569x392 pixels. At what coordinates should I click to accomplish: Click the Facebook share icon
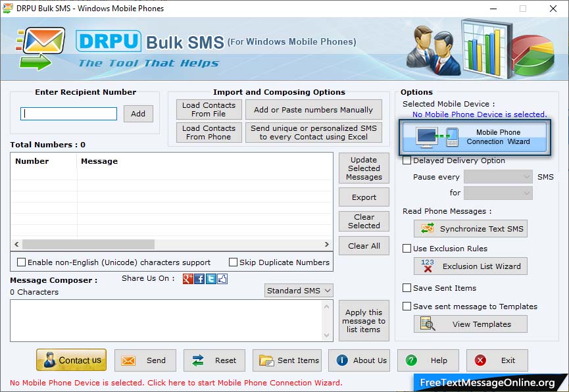199,279
